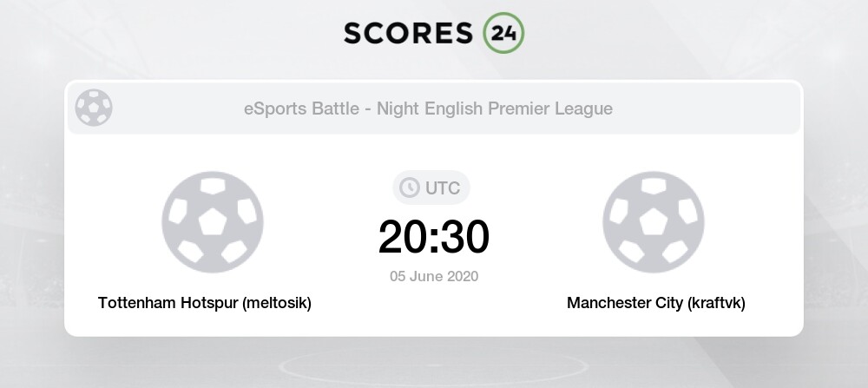The width and height of the screenshot is (868, 388).
Task: Select the meltosik player name
Action: point(278,303)
